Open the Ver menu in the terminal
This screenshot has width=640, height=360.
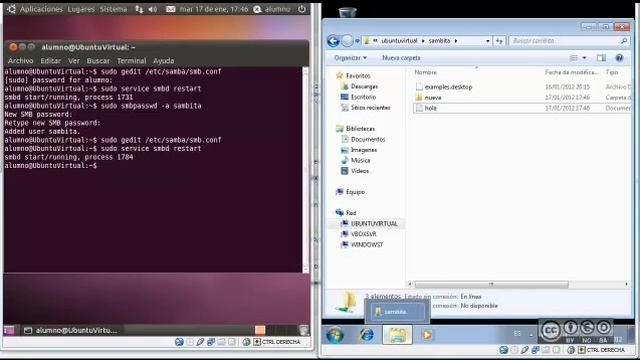pyautogui.click(x=74, y=61)
